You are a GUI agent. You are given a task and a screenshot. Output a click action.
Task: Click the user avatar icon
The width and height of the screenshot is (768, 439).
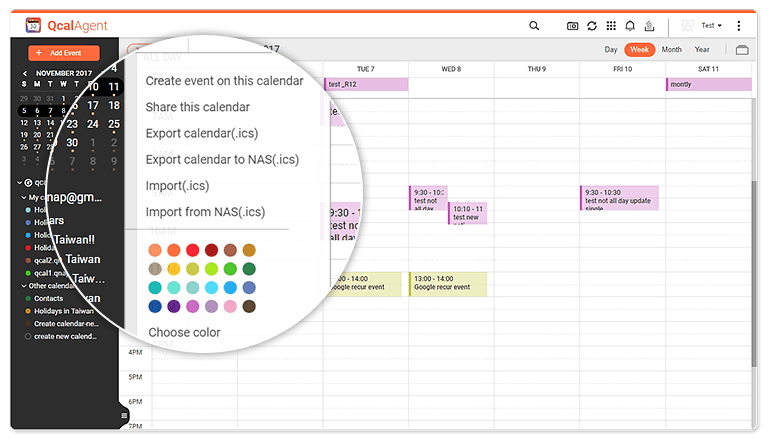point(688,25)
